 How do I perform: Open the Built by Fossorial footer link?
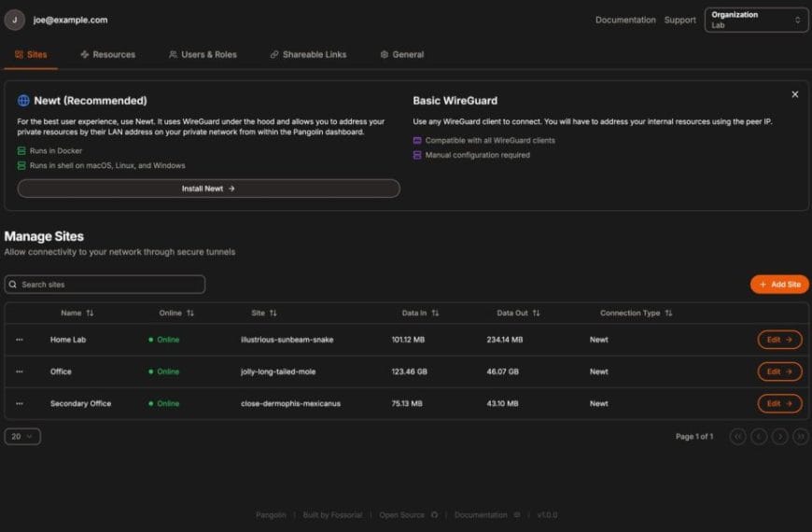point(332,515)
